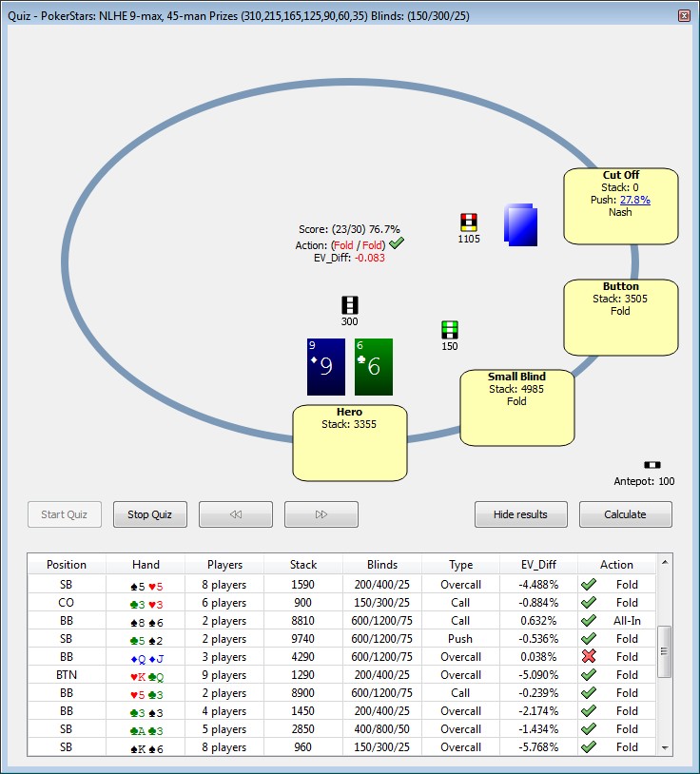Click the '9 players' cell
700x774 pixels.
[x=224, y=675]
